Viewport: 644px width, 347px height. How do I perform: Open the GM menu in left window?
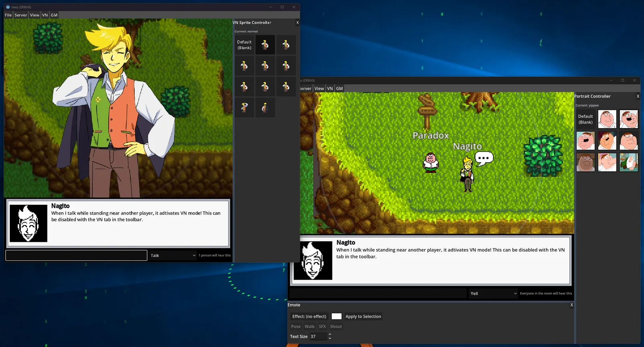(54, 15)
